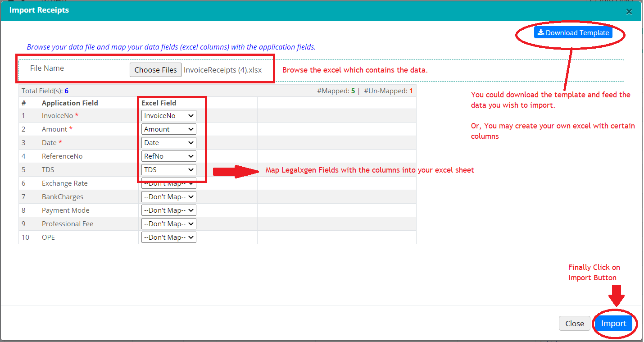This screenshot has width=644, height=342.
Task: Open the OPE mapping dropdown
Action: (169, 237)
